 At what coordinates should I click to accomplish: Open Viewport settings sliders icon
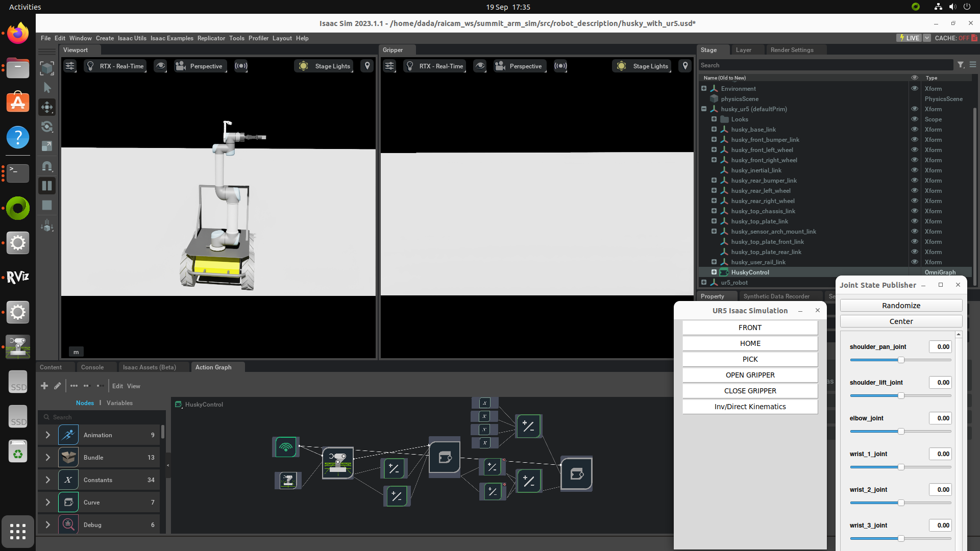click(70, 66)
